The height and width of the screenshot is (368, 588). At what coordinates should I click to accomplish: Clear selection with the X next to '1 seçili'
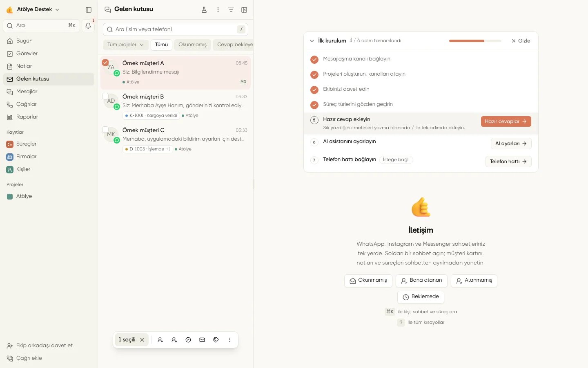tap(142, 340)
